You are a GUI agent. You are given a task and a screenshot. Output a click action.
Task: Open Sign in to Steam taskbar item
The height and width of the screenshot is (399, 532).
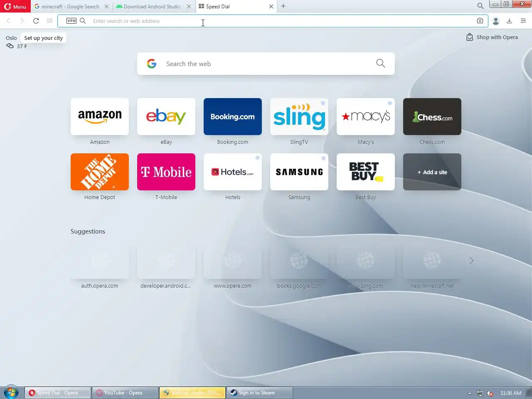coord(260,393)
